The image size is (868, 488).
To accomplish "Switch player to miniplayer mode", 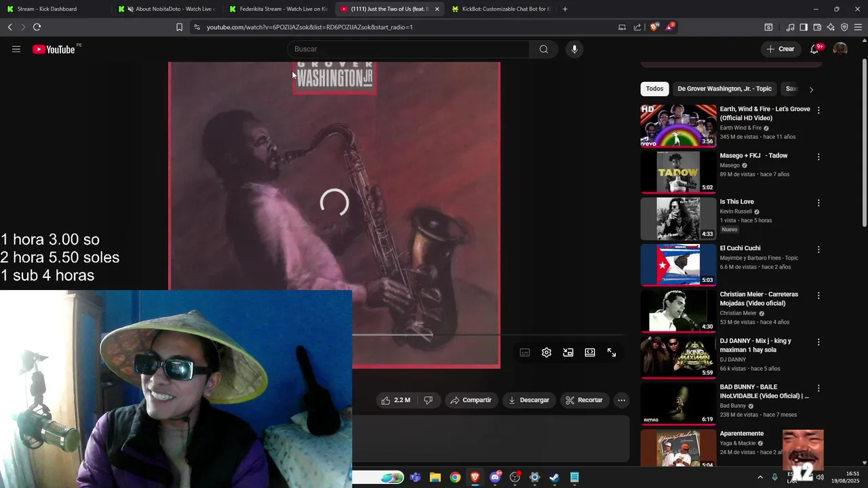I will tap(568, 352).
